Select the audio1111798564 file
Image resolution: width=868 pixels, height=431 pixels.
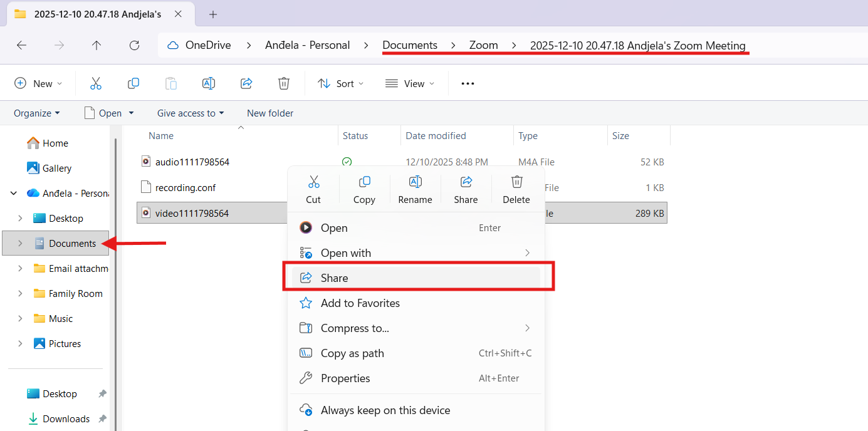[x=192, y=162]
